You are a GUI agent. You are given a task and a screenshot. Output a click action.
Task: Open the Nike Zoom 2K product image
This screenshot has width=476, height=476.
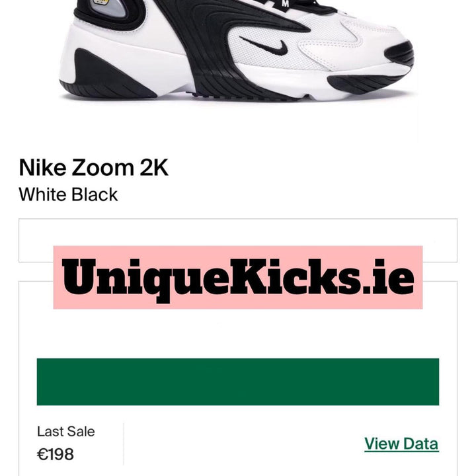click(238, 50)
